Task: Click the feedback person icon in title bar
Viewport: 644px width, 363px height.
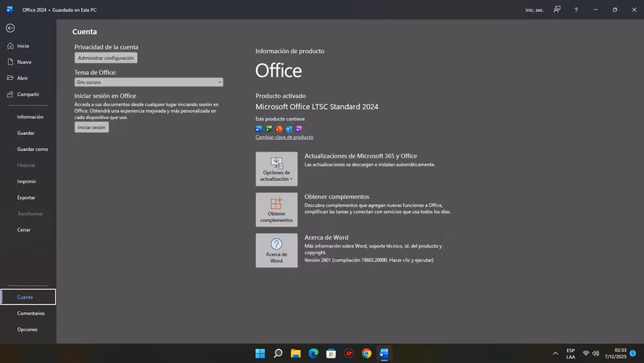Action: point(557,9)
